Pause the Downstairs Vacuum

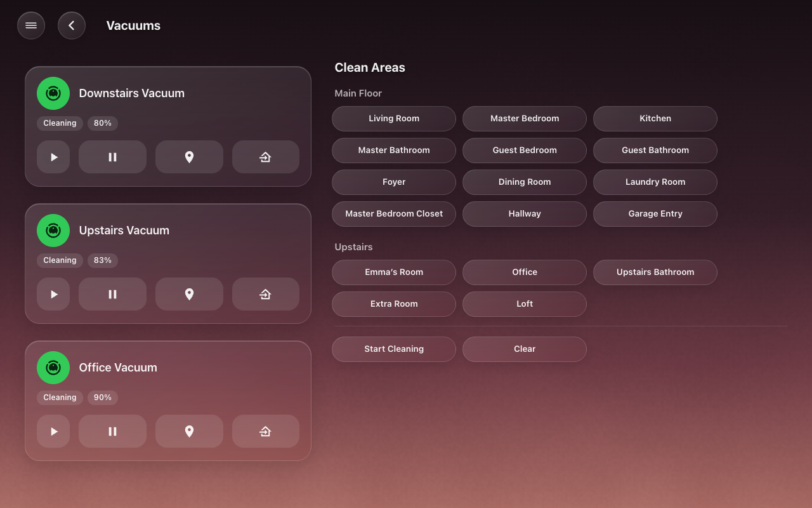112,157
